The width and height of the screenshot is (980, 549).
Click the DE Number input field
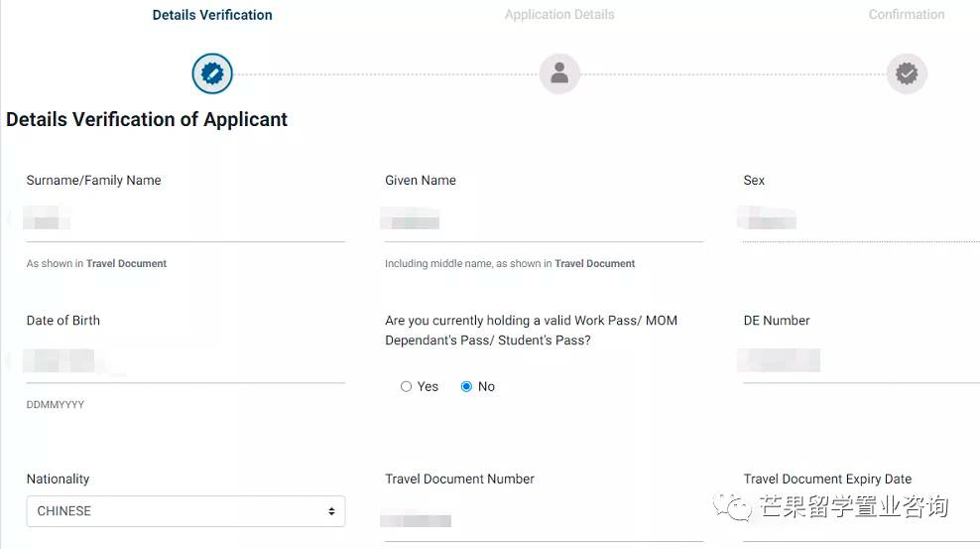click(861, 361)
